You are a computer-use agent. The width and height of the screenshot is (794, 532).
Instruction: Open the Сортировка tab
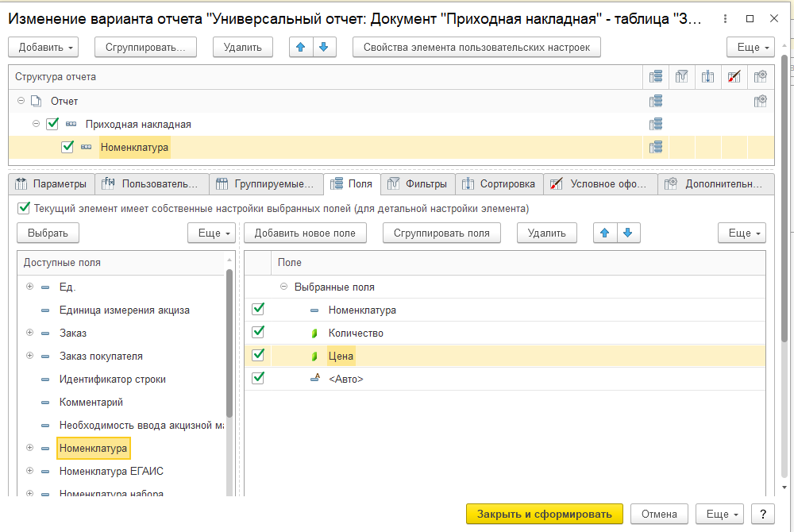click(500, 184)
